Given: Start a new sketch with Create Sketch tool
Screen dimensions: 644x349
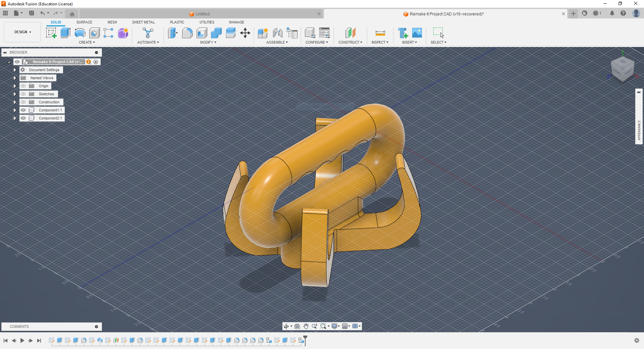Looking at the screenshot, I should pos(51,33).
